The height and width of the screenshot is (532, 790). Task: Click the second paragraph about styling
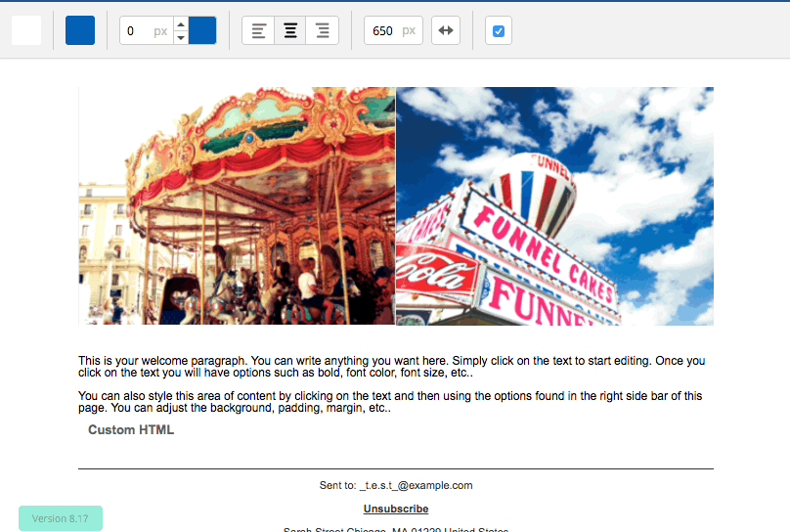click(x=391, y=402)
